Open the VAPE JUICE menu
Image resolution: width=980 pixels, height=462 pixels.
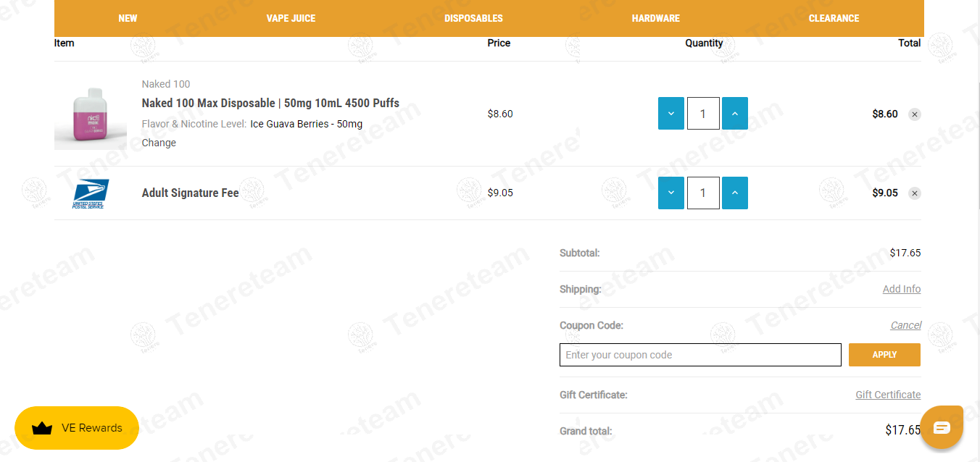click(291, 18)
